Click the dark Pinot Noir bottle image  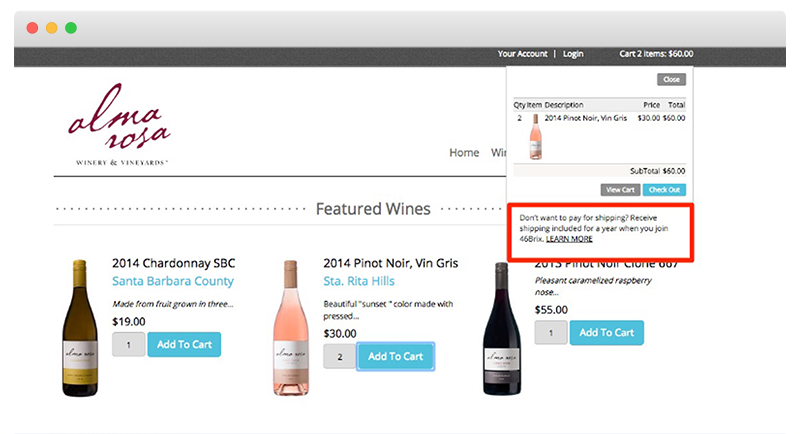tap(502, 328)
